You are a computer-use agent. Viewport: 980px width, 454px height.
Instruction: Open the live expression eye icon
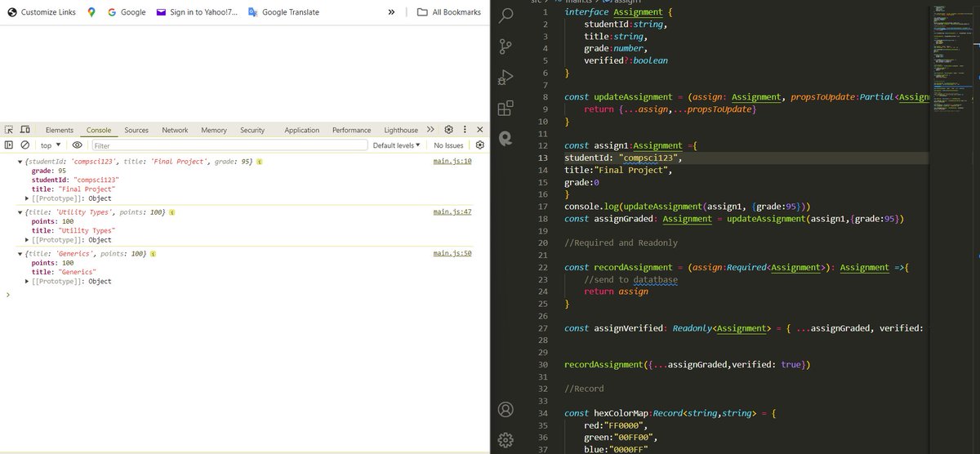point(78,145)
